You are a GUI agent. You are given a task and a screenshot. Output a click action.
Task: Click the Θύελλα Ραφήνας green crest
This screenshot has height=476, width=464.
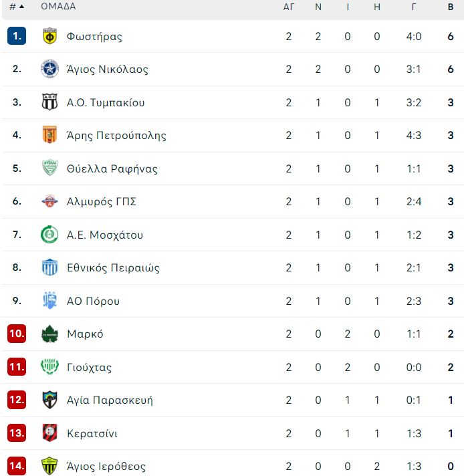point(49,168)
